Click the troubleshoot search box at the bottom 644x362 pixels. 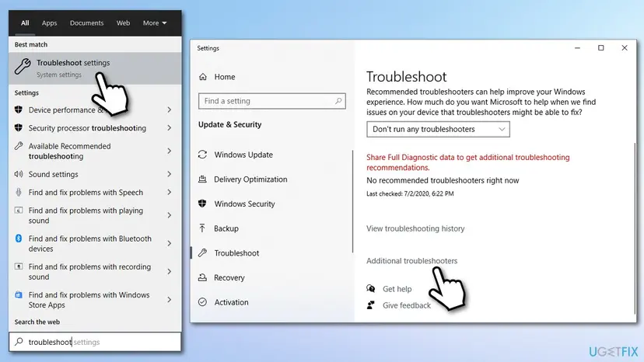(95, 342)
